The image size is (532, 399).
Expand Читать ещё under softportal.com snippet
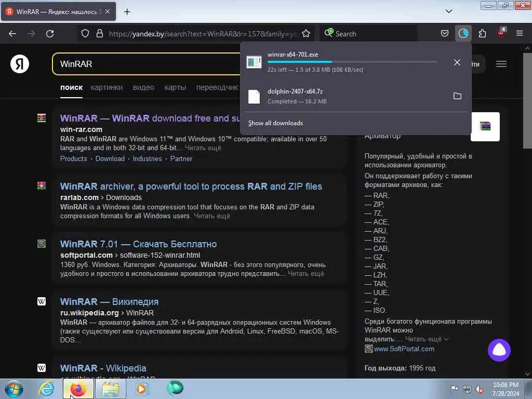[305, 273]
